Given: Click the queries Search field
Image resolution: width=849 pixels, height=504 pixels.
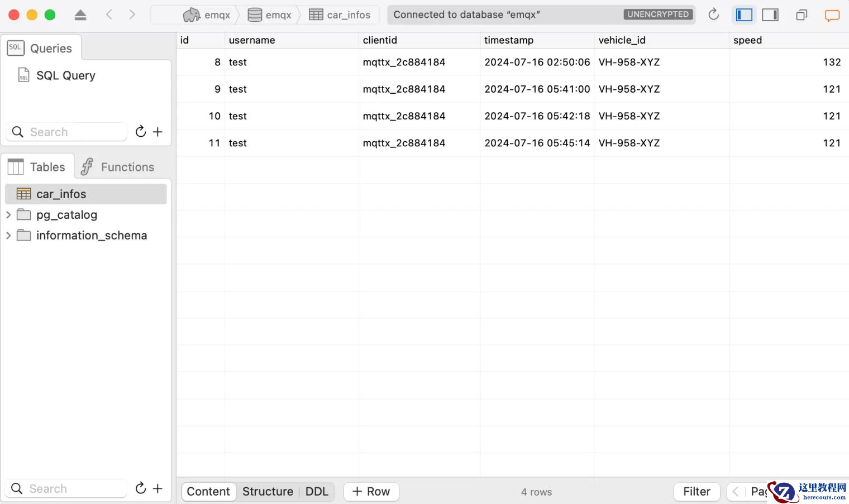Looking at the screenshot, I should click(x=66, y=132).
